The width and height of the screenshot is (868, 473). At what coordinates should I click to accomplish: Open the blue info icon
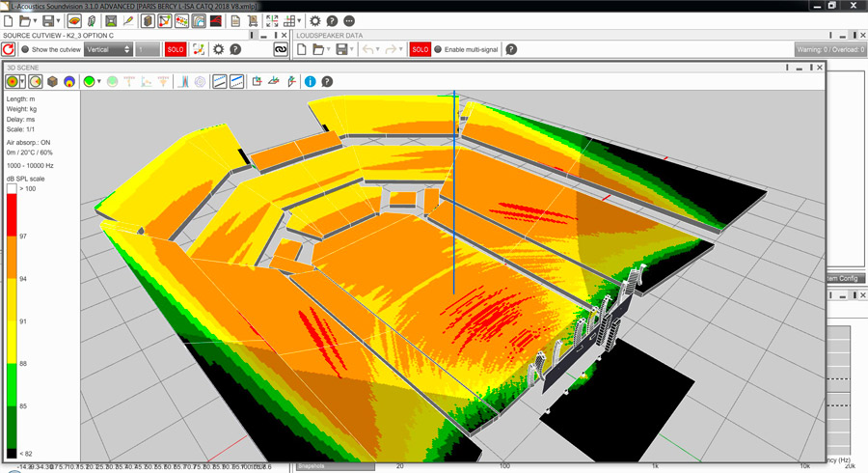(x=310, y=82)
